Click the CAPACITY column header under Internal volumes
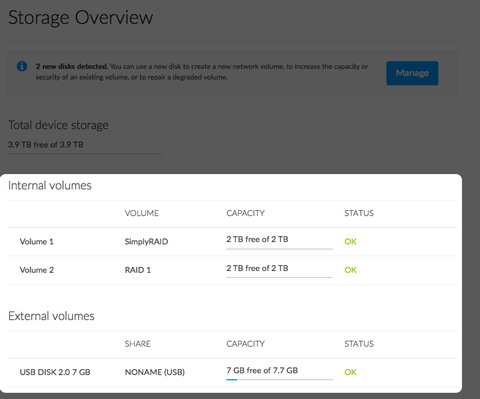 click(x=245, y=213)
